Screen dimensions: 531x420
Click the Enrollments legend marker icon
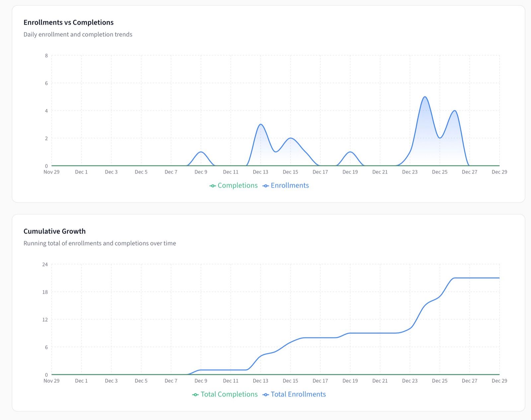[265, 185]
